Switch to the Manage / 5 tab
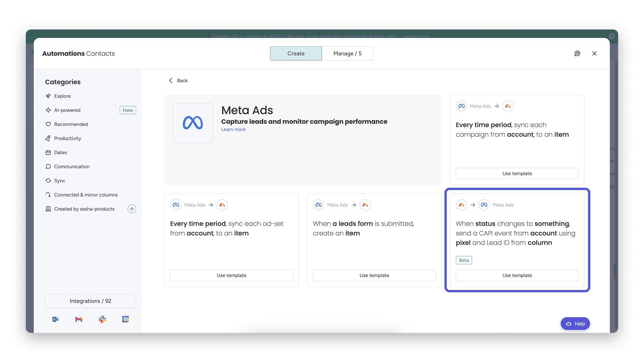The width and height of the screenshot is (644, 362). tap(347, 54)
